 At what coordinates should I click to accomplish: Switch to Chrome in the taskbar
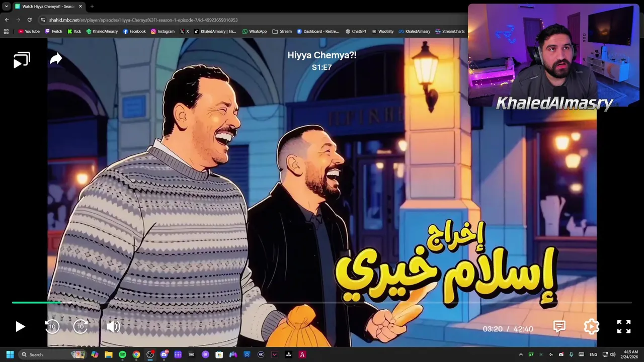click(136, 354)
